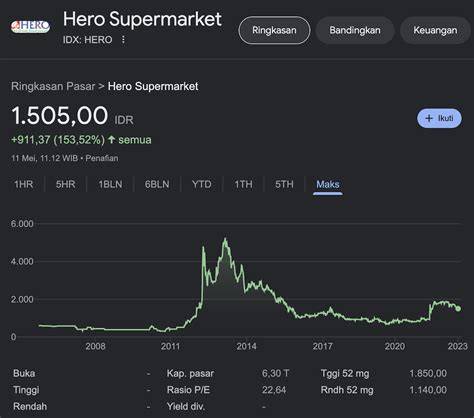Click the current price dot on chart
The height and width of the screenshot is (418, 474).
pos(458,309)
